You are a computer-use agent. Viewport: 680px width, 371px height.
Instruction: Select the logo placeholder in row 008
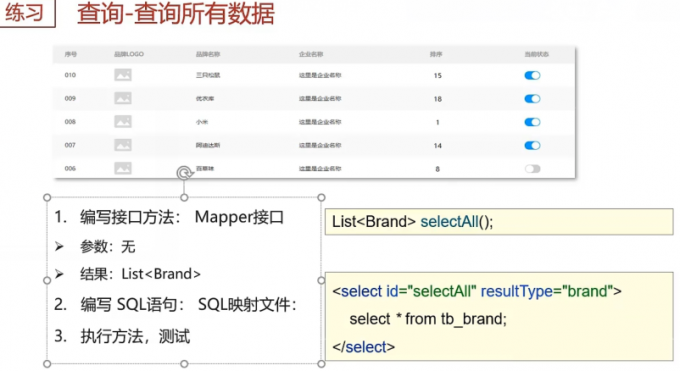(123, 122)
